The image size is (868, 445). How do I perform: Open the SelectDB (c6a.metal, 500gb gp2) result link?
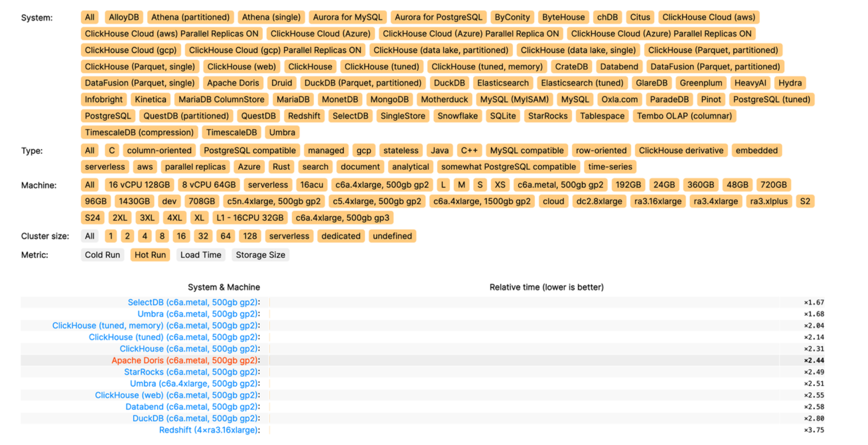(192, 302)
